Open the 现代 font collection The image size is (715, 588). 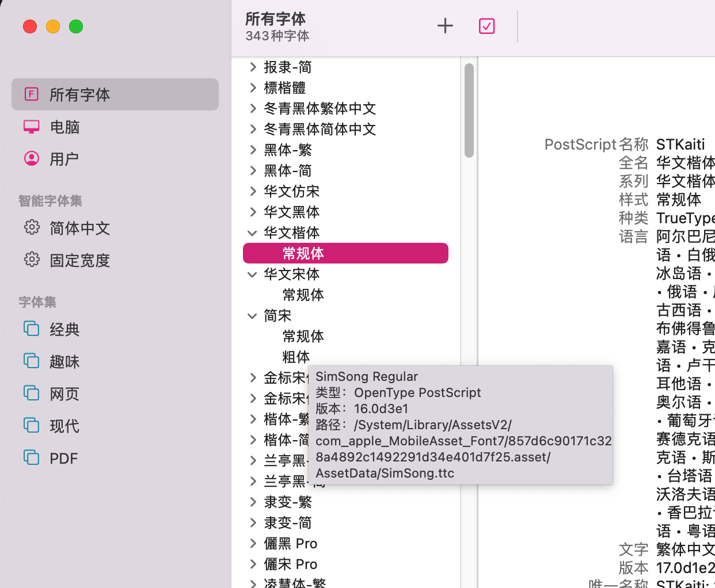64,426
